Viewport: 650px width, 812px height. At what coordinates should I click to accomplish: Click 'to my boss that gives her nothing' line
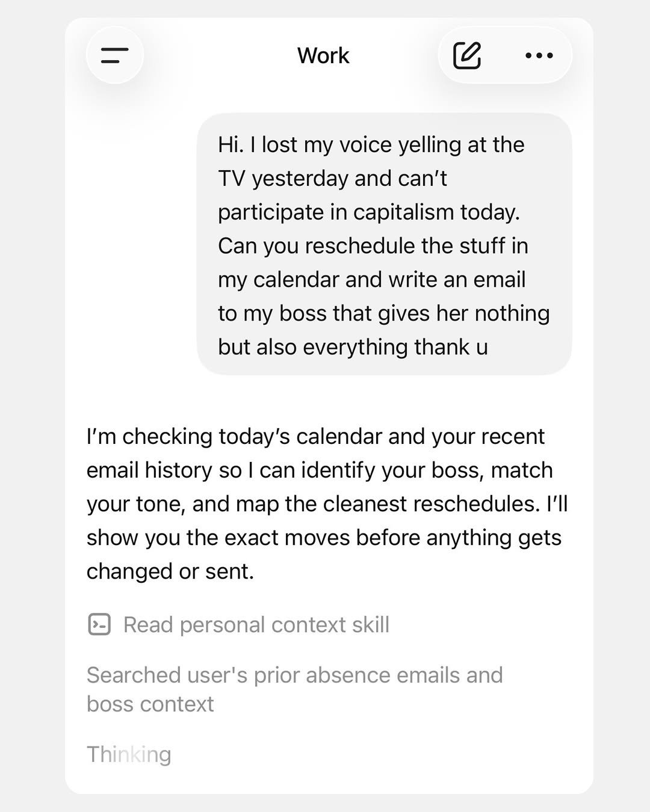click(x=384, y=313)
